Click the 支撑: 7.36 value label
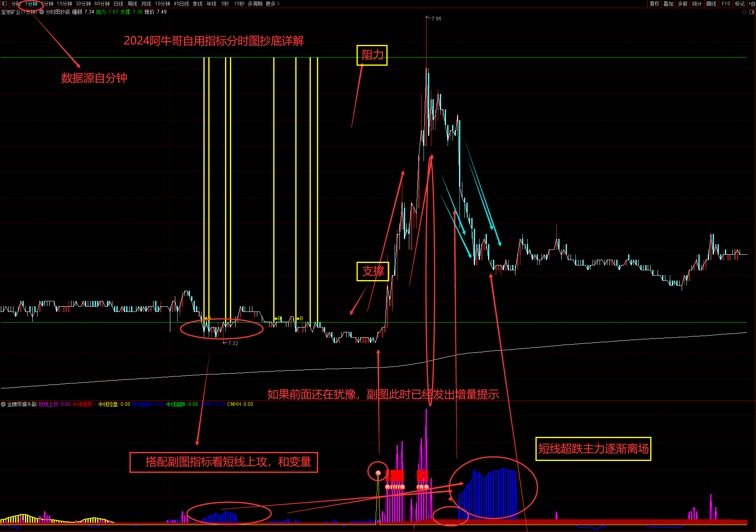 click(x=132, y=12)
